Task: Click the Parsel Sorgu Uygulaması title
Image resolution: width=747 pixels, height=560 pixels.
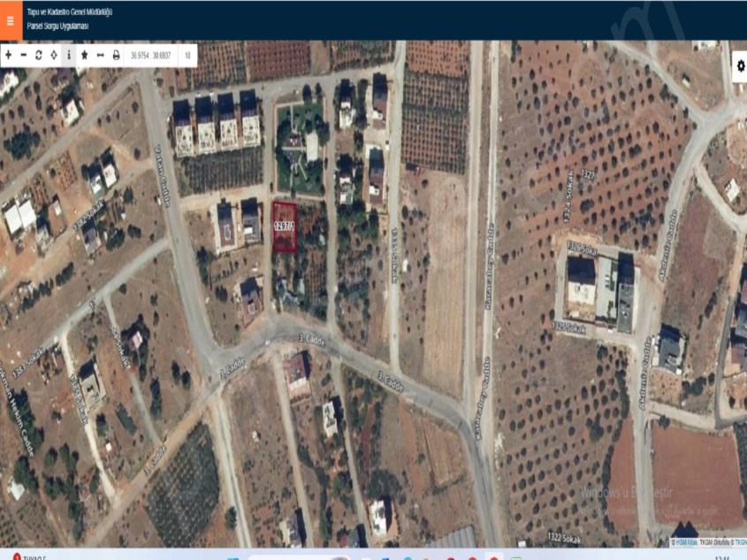Action: (x=57, y=26)
